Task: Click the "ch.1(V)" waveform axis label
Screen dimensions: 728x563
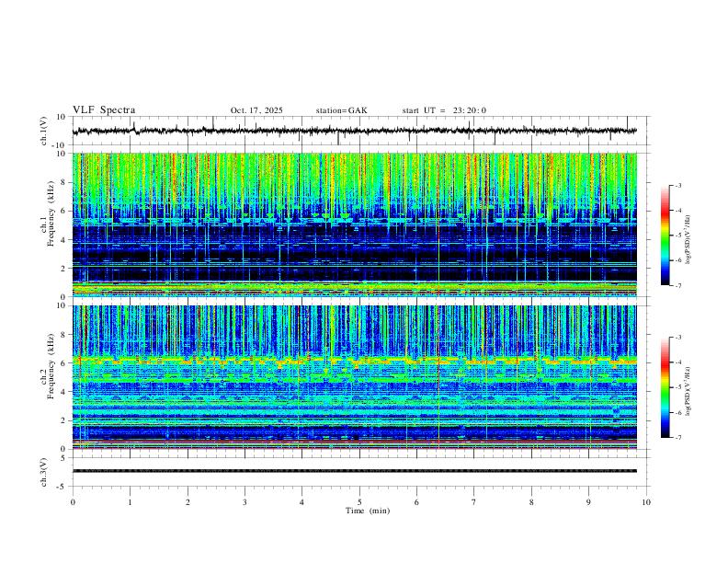Action: pyautogui.click(x=44, y=131)
